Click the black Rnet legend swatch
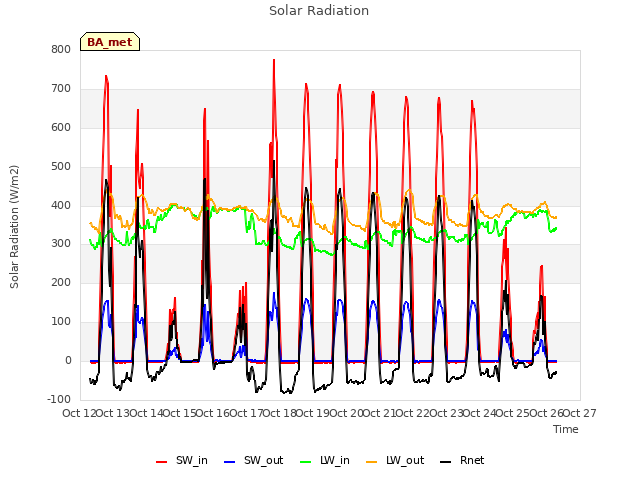640x480 pixels. click(446, 462)
